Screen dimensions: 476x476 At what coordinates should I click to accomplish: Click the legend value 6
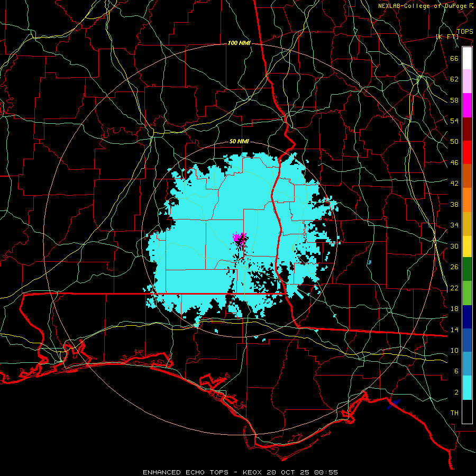(456, 371)
